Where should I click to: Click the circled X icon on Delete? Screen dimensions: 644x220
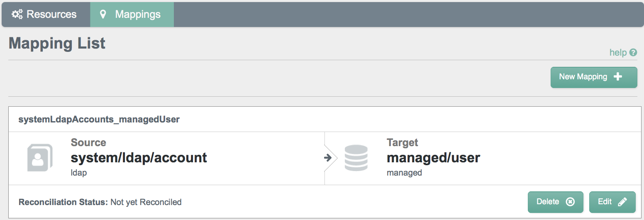[570, 202]
